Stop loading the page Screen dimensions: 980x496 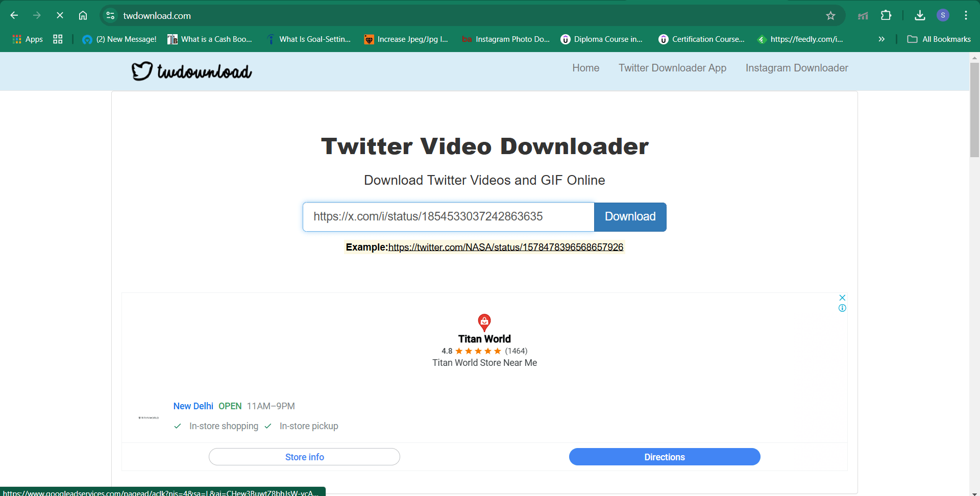point(60,15)
